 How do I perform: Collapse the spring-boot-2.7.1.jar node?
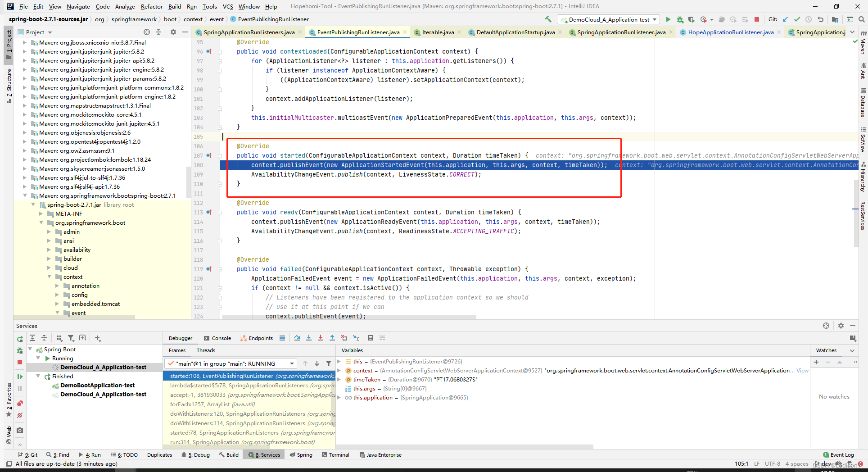33,204
